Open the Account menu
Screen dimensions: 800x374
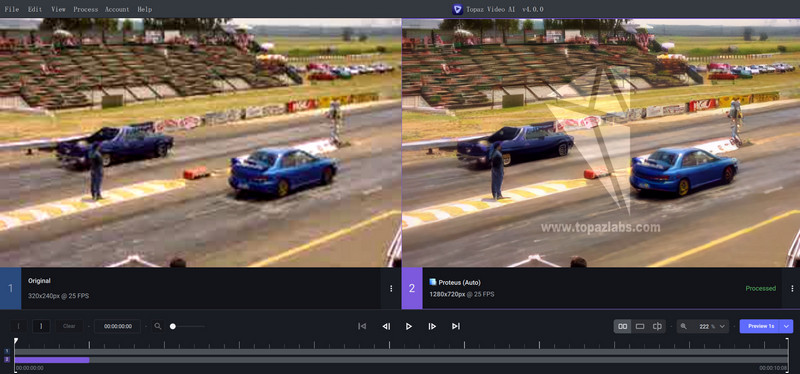117,9
